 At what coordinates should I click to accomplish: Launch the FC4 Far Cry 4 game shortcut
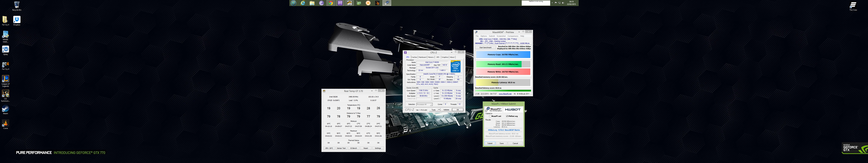[x=5, y=65]
